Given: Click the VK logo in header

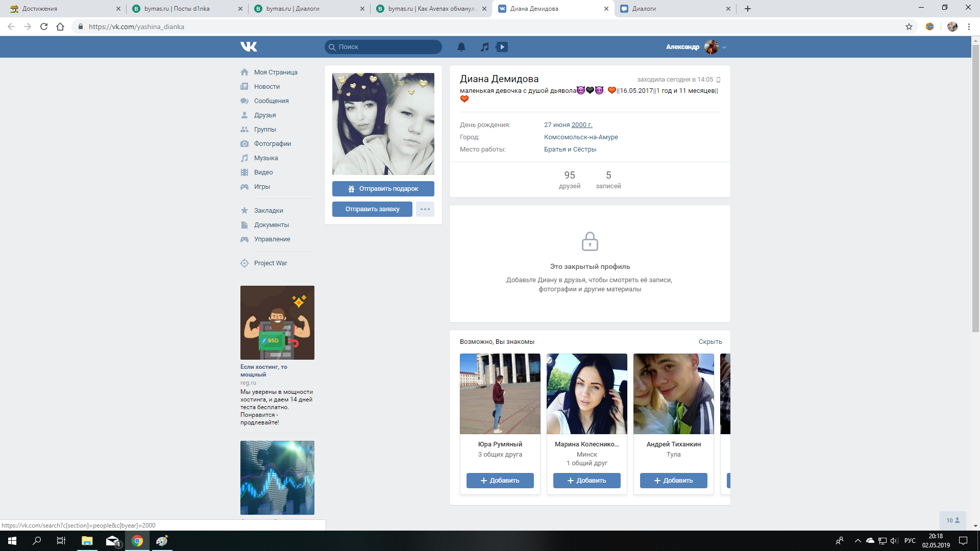Looking at the screenshot, I should pyautogui.click(x=249, y=47).
